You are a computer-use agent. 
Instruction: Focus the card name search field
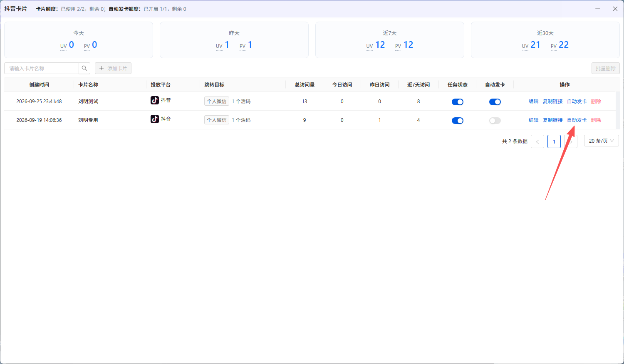click(42, 68)
